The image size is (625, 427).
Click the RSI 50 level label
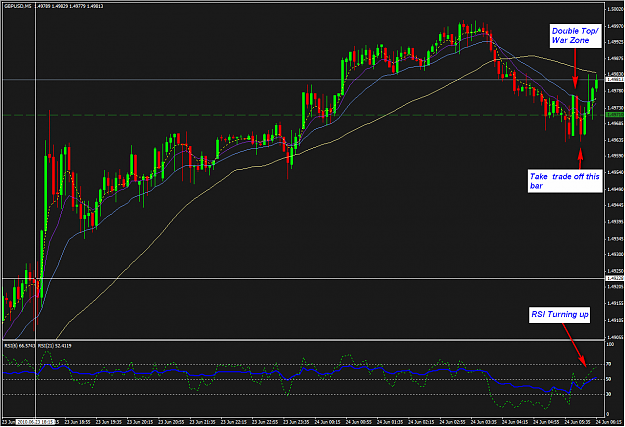click(x=609, y=379)
